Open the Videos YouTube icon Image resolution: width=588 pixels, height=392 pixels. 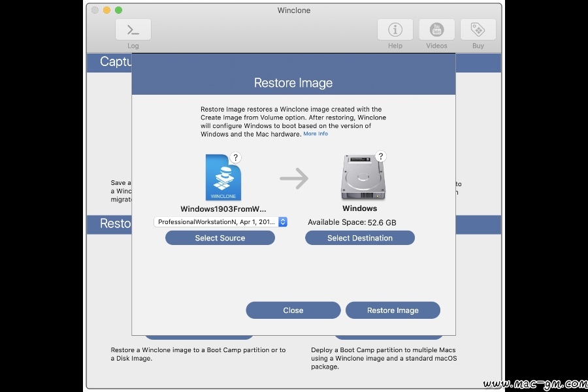tap(436, 29)
